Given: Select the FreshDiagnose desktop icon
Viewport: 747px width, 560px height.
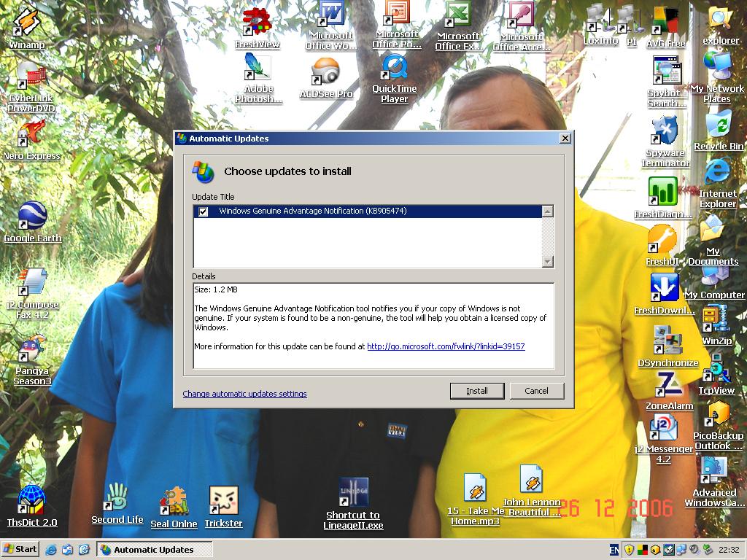Looking at the screenshot, I should [x=663, y=198].
